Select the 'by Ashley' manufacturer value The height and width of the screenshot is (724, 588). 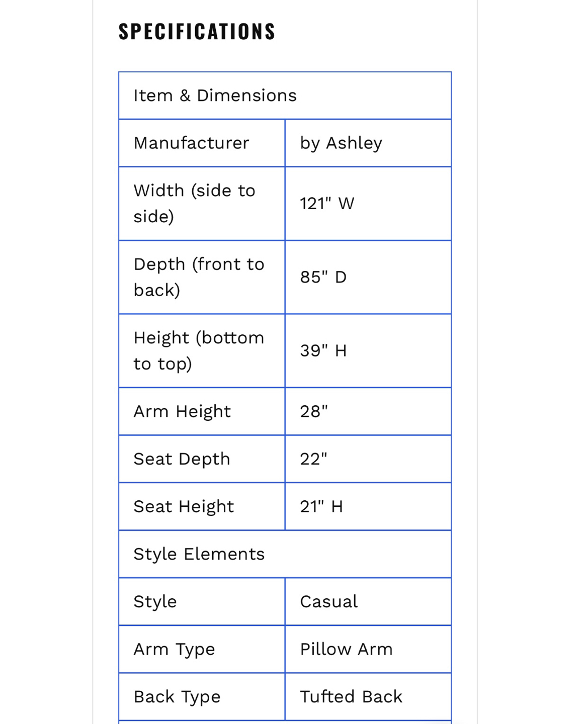click(341, 143)
